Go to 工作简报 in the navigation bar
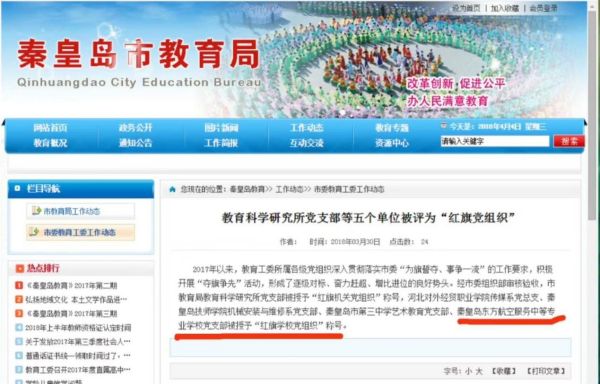This screenshot has width=600, height=384. 221,143
